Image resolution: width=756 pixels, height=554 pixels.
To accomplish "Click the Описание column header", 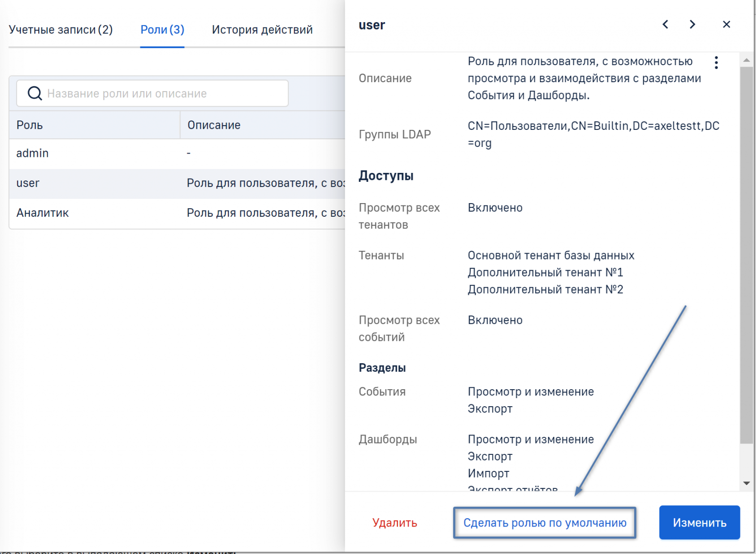I will click(214, 125).
